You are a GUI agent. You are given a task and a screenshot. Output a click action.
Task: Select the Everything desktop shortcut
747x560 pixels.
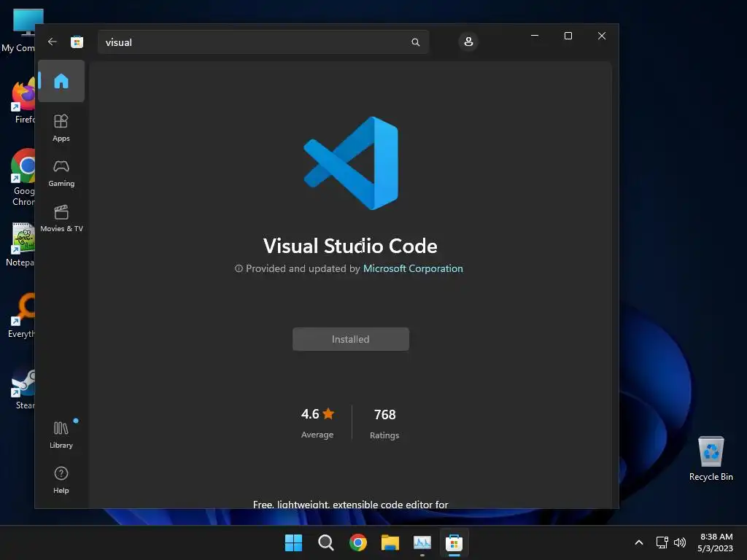click(21, 316)
